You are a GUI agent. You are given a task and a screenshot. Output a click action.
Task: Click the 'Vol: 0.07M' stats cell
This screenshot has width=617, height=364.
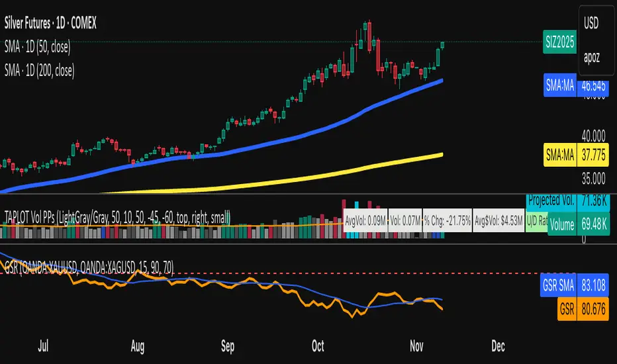405,221
